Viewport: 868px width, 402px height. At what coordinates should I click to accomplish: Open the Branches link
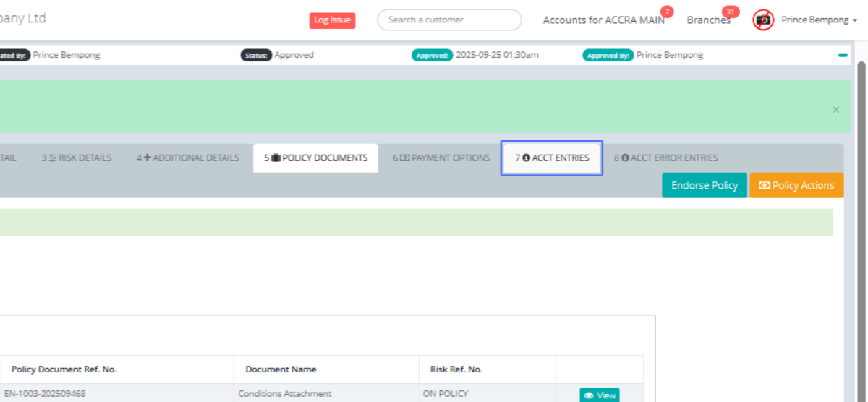(707, 20)
